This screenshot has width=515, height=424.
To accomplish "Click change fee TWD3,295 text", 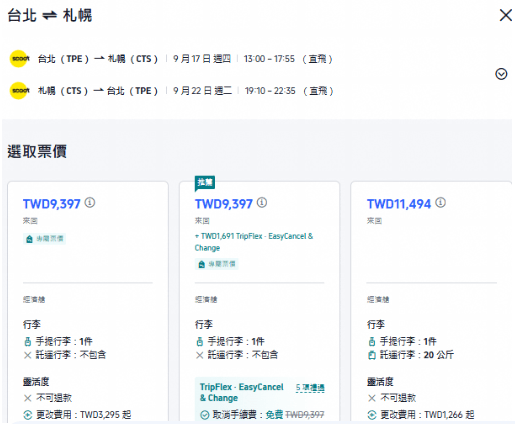I will pos(84,415).
